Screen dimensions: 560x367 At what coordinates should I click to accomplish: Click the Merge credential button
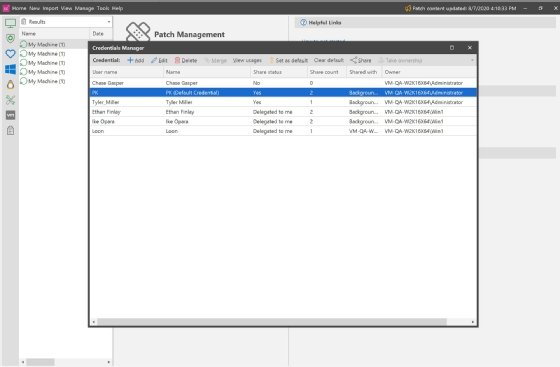(216, 60)
